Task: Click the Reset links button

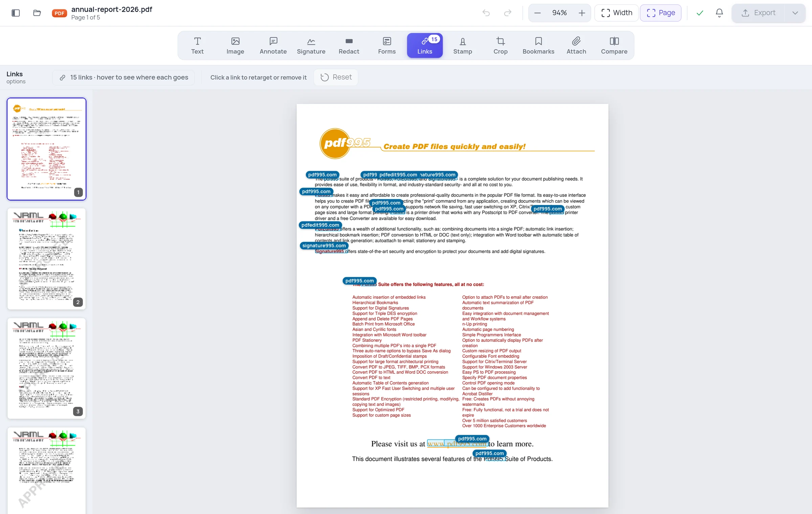Action: pyautogui.click(x=336, y=77)
